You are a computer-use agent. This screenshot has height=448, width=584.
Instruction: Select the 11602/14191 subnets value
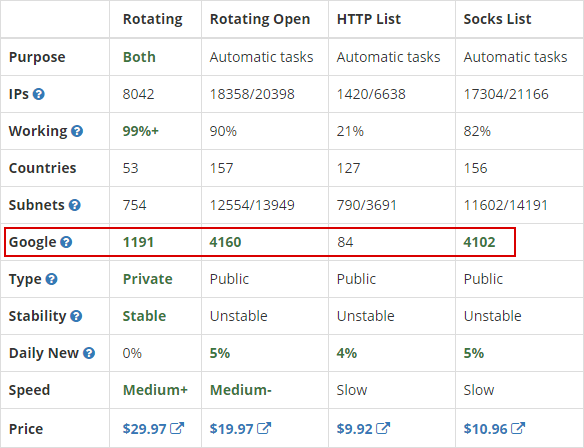[505, 205]
